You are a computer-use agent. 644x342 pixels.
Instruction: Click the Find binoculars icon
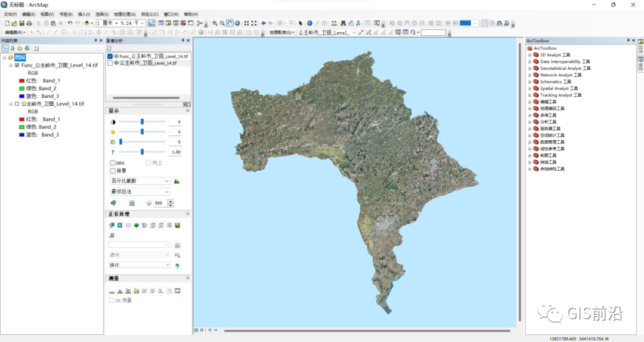coord(343,23)
